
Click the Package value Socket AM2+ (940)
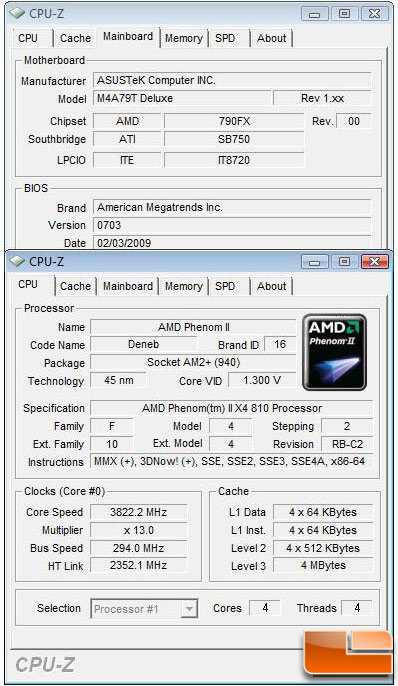point(193,363)
